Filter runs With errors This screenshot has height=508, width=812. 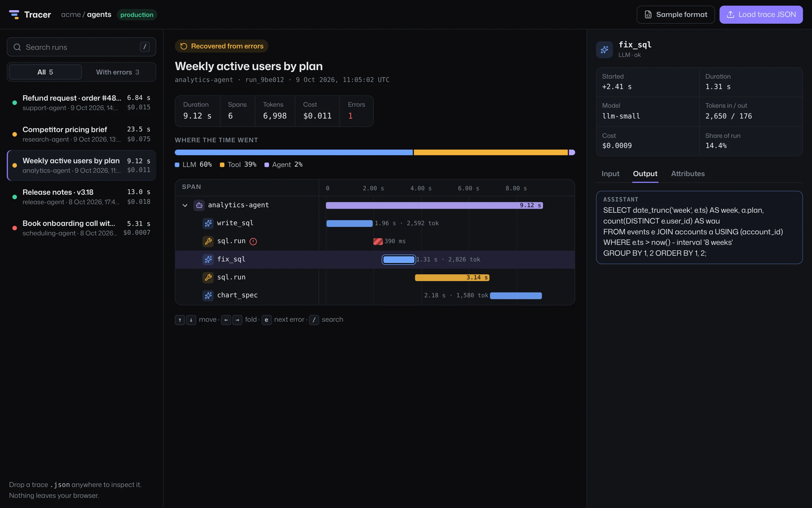click(x=117, y=72)
